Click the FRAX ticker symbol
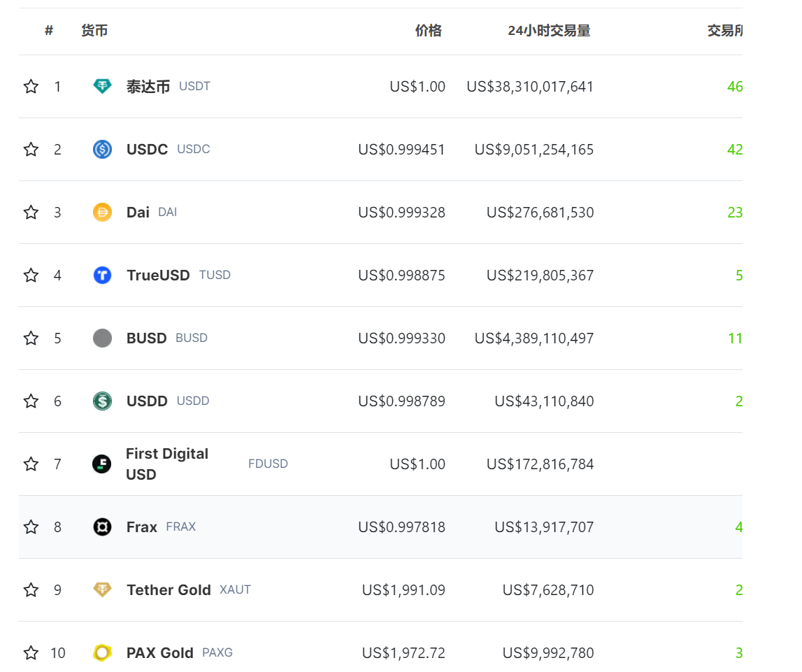 (181, 527)
